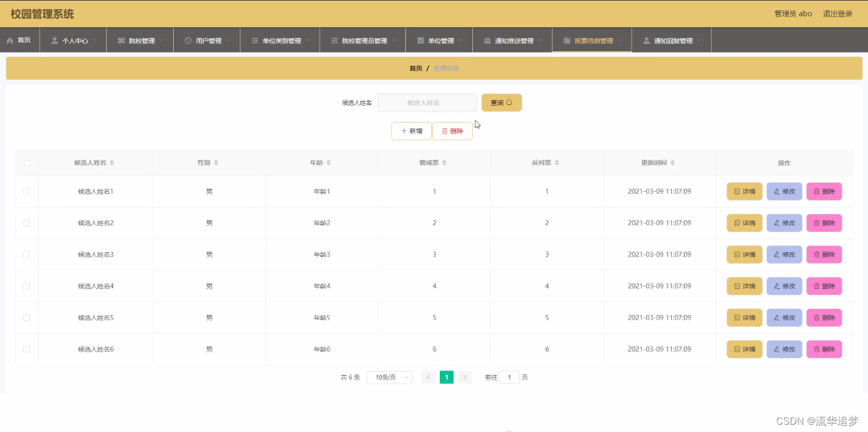Viewport: 868px width, 432px height.
Task: Toggle select-all checkbox in table header
Action: [x=27, y=163]
